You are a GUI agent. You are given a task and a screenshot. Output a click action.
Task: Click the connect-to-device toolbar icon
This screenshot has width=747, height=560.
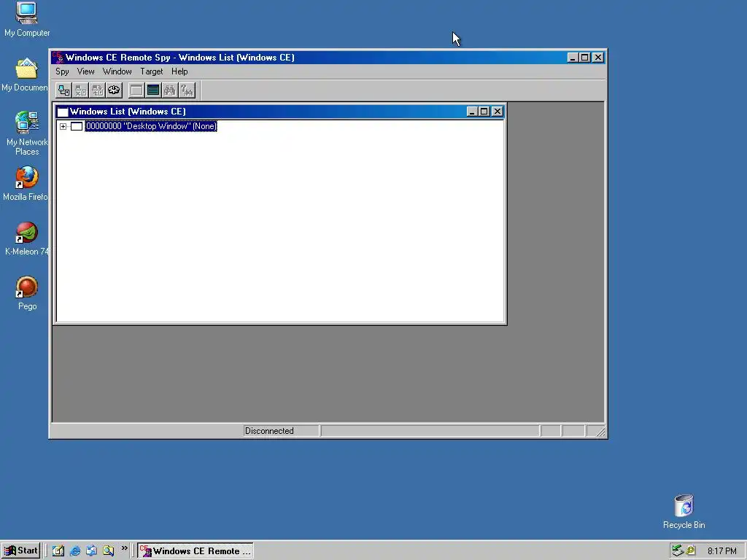(x=64, y=90)
